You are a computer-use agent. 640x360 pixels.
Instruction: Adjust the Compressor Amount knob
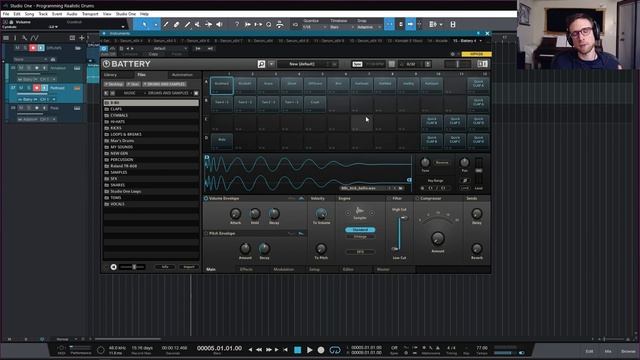pyautogui.click(x=438, y=238)
